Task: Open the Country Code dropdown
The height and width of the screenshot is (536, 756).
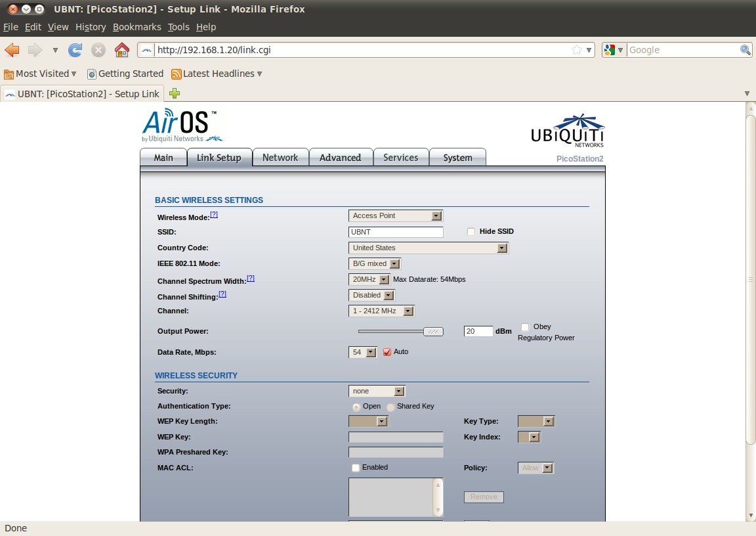Action: [428, 248]
